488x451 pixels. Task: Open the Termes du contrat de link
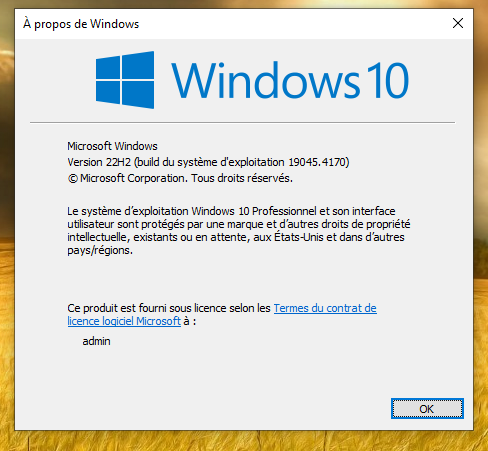click(x=325, y=308)
